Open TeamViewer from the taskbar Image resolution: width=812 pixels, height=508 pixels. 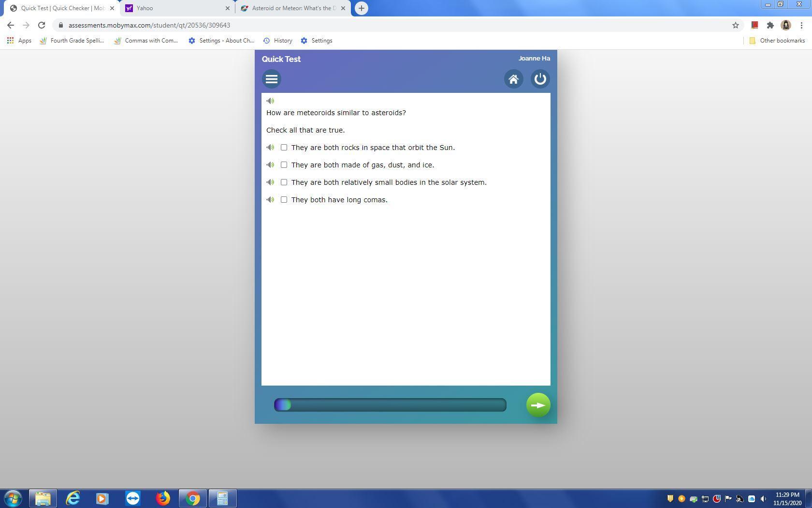click(133, 498)
